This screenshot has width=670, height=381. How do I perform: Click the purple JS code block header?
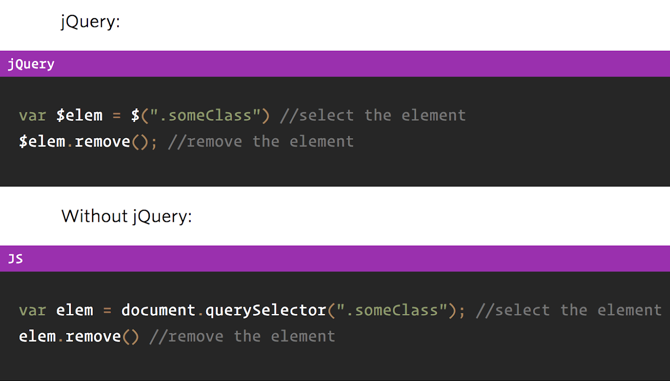pyautogui.click(x=335, y=259)
